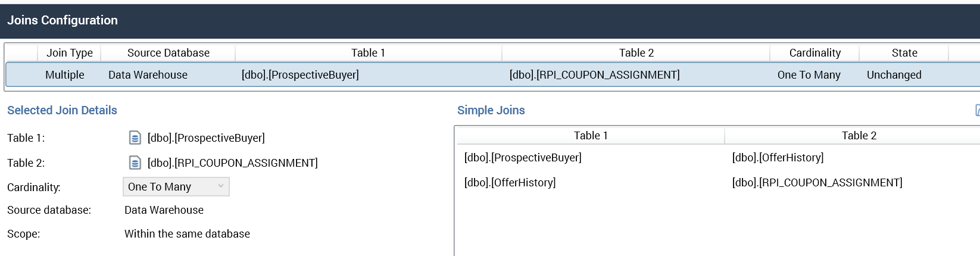Click the Table 2 header in Simple Joins
This screenshot has height=256, width=980.
pos(859,136)
